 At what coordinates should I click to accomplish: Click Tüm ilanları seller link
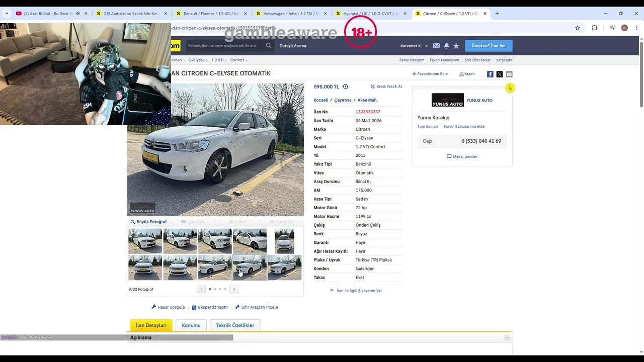[x=428, y=127]
